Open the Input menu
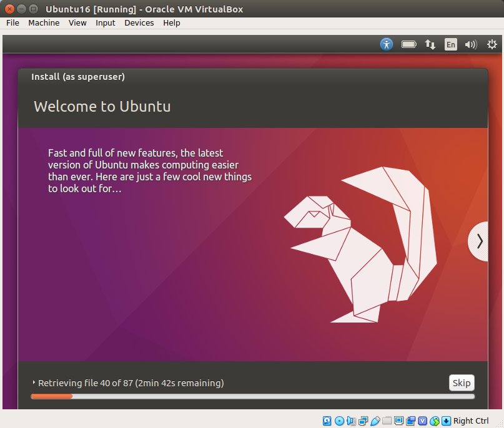 pos(106,23)
